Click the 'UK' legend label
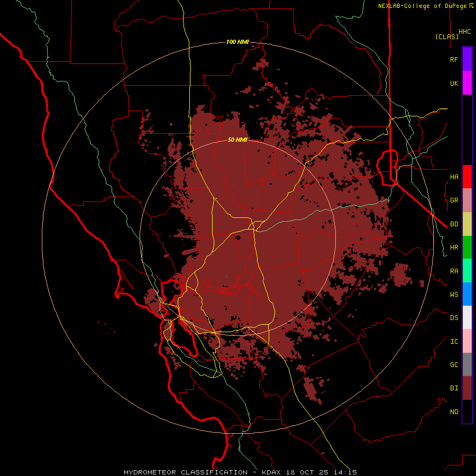The height and width of the screenshot is (476, 476). [x=454, y=83]
